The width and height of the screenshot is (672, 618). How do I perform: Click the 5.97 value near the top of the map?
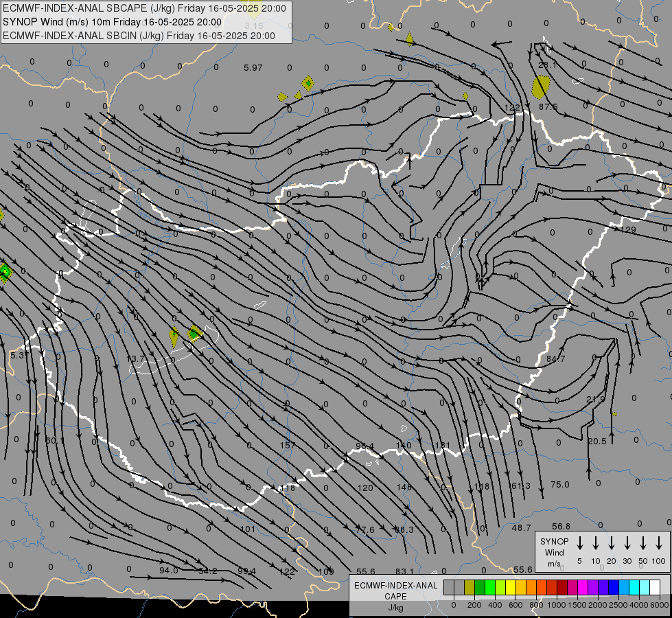click(x=253, y=68)
